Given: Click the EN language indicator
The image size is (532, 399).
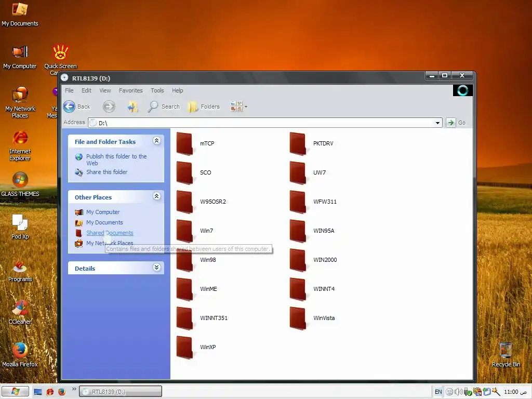Looking at the screenshot, I should (x=438, y=392).
